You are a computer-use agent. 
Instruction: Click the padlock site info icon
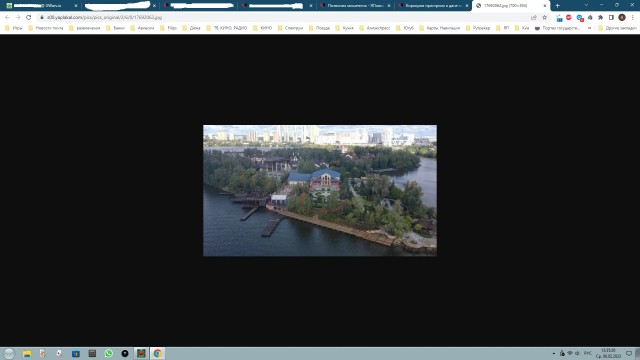click(41, 18)
